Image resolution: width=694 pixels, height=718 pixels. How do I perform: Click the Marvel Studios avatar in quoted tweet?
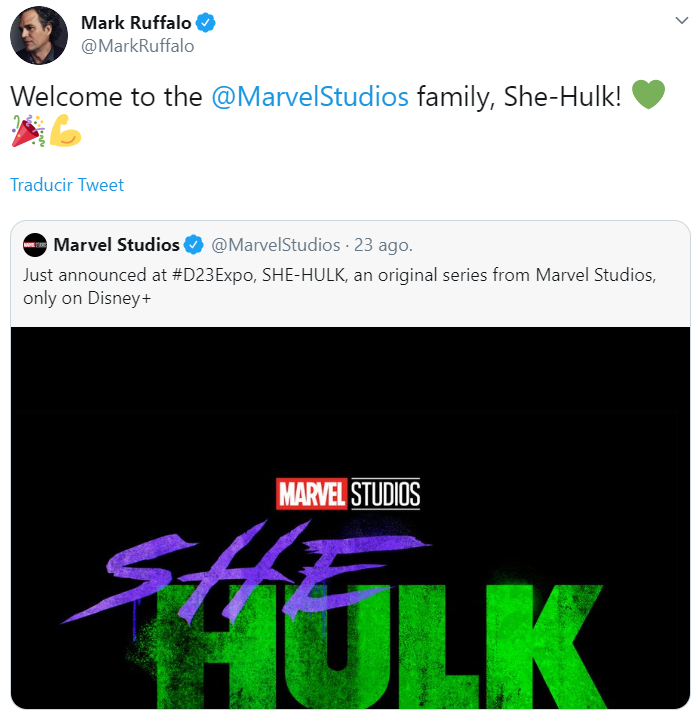pyautogui.click(x=35, y=245)
